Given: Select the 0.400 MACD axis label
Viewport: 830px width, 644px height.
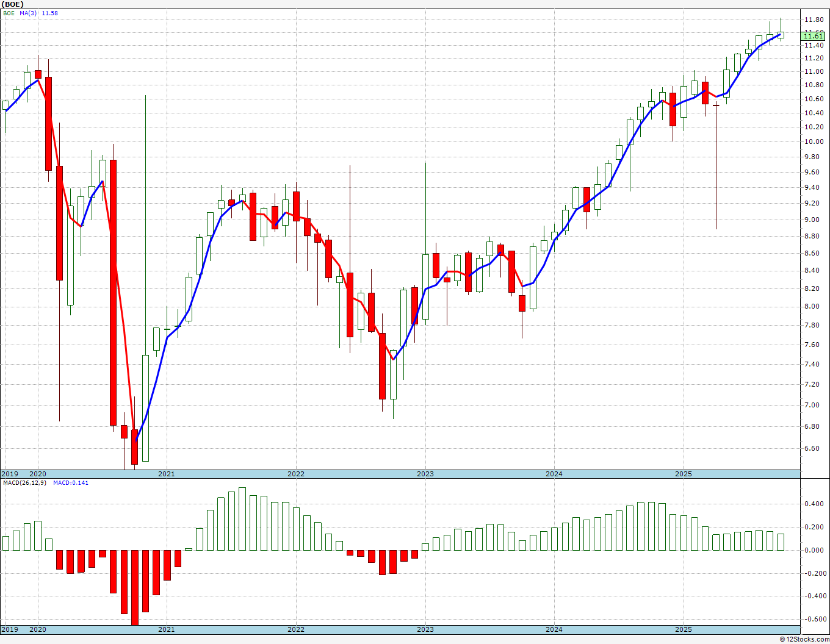Looking at the screenshot, I should (814, 504).
